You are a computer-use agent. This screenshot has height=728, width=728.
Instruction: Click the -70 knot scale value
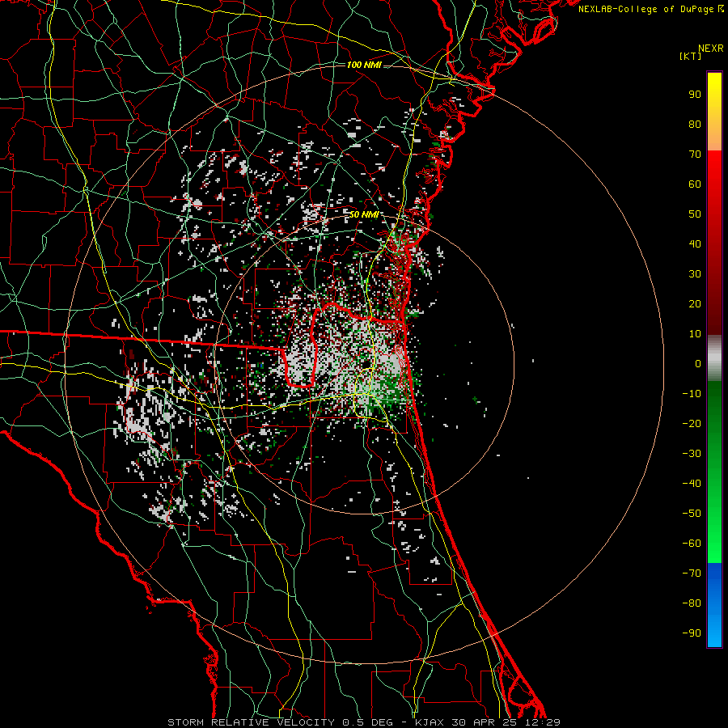692,574
